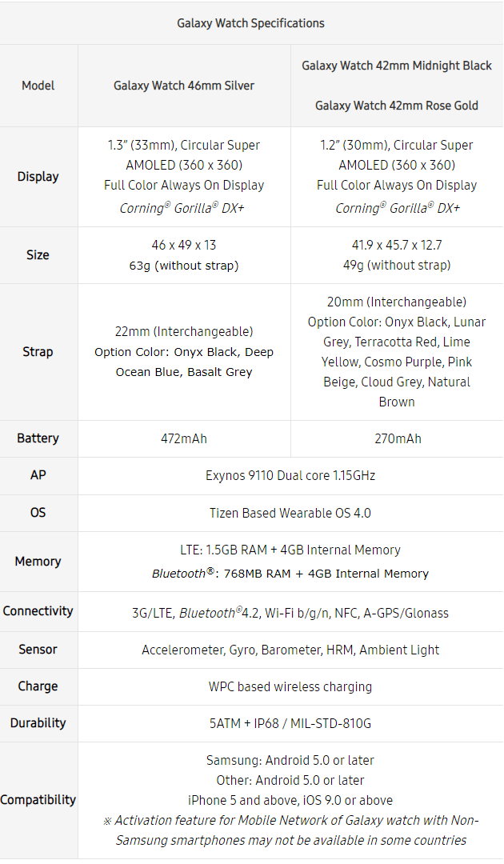This screenshot has width=504, height=864.
Task: Click the 41.9 x 45.7 x 12.7 dimensions
Action: pos(397,246)
